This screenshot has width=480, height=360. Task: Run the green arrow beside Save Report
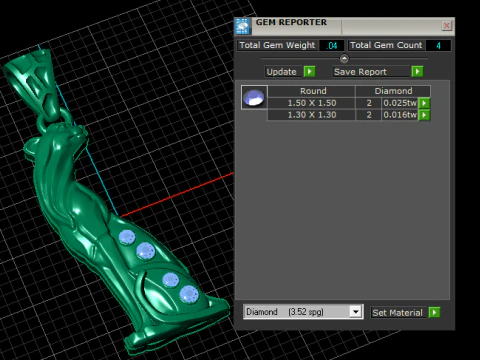coord(417,71)
